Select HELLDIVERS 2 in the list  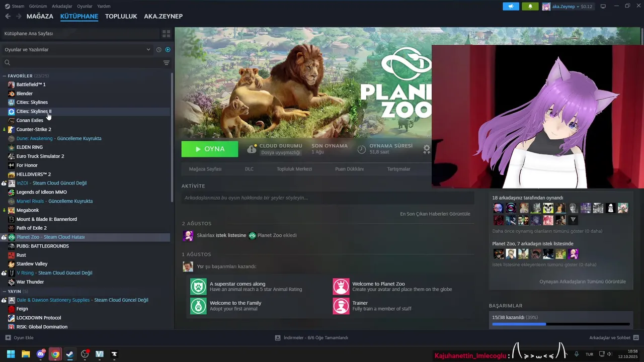[x=33, y=174]
